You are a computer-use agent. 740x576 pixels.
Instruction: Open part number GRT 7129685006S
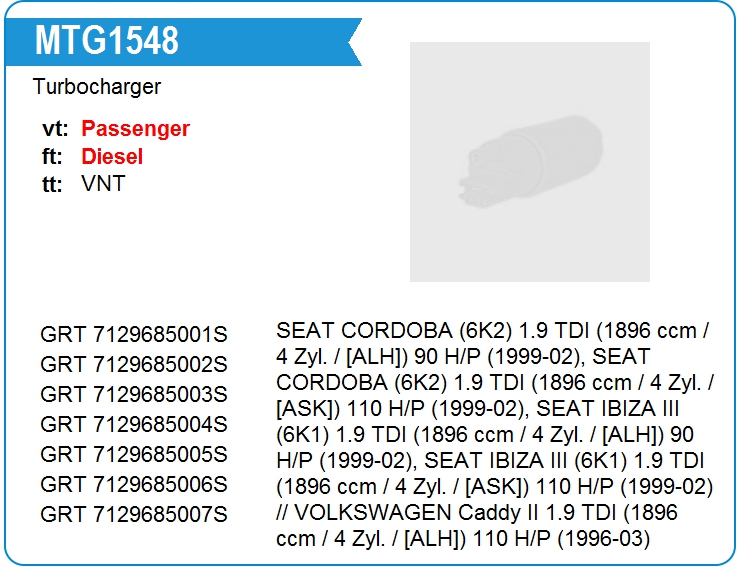coord(134,484)
